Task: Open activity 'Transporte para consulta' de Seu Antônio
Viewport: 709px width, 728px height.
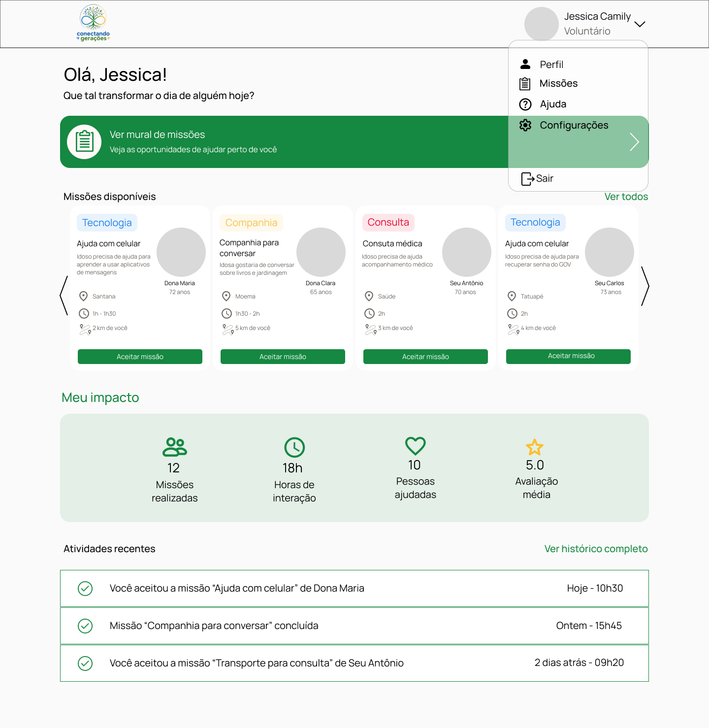Action: (x=354, y=663)
